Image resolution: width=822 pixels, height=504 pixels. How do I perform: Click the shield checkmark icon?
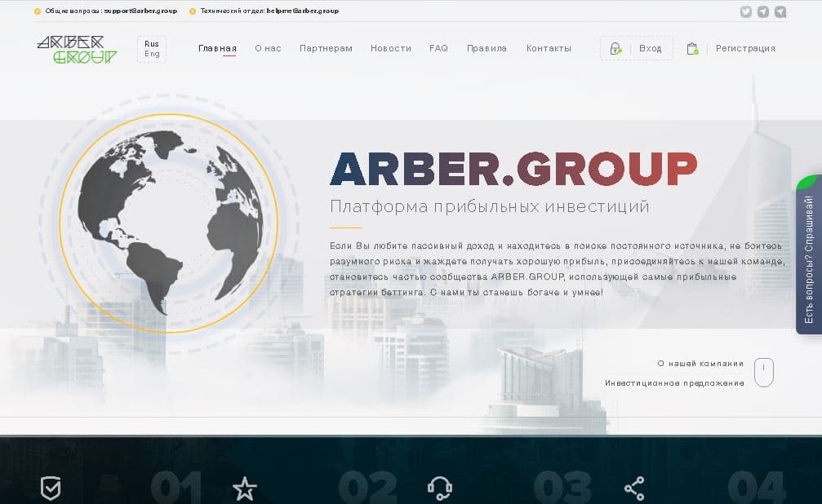tap(51, 489)
